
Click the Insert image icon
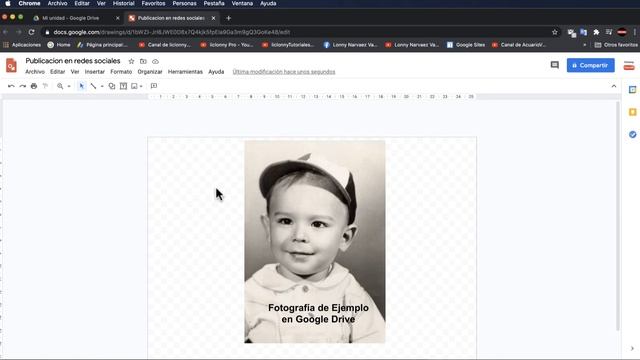pyautogui.click(x=134, y=86)
